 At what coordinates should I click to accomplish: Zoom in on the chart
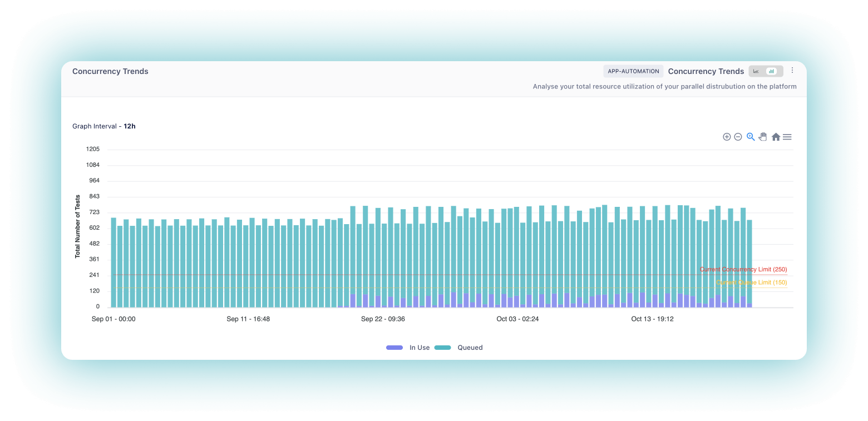click(727, 136)
